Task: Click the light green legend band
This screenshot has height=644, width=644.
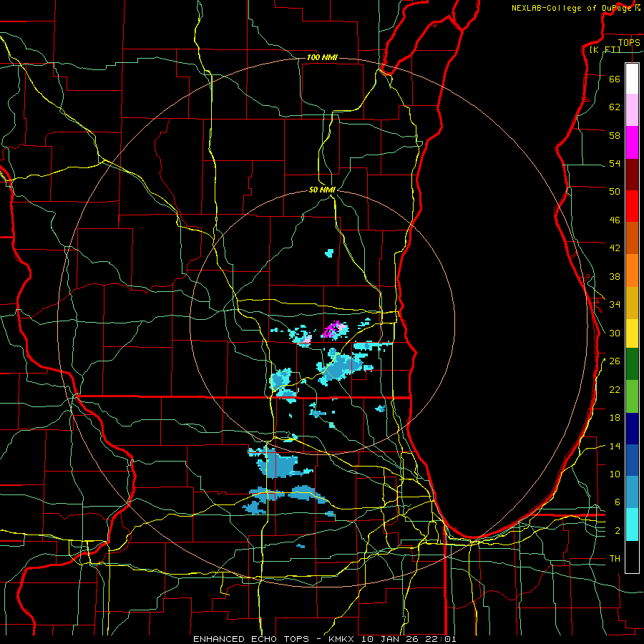Action: 632,396
